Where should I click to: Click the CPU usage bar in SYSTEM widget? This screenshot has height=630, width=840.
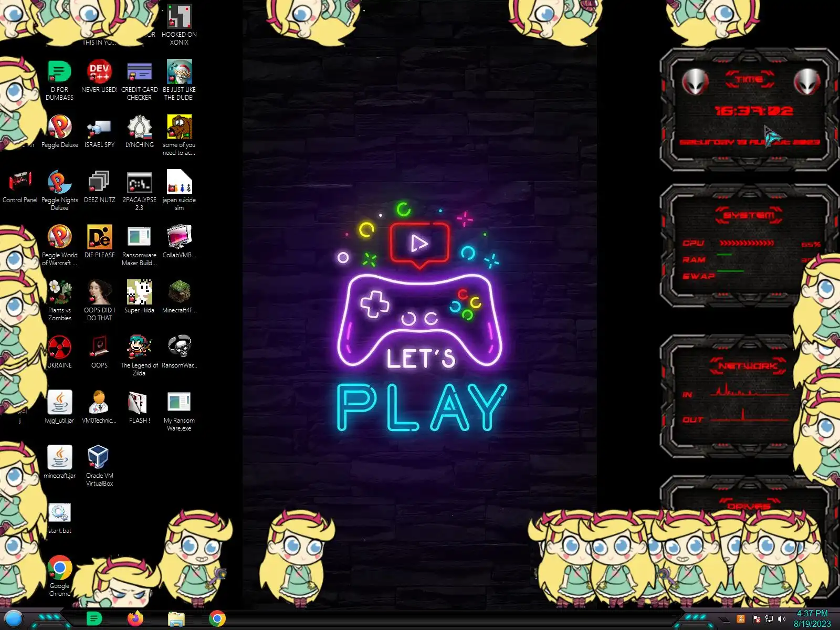pos(747,243)
